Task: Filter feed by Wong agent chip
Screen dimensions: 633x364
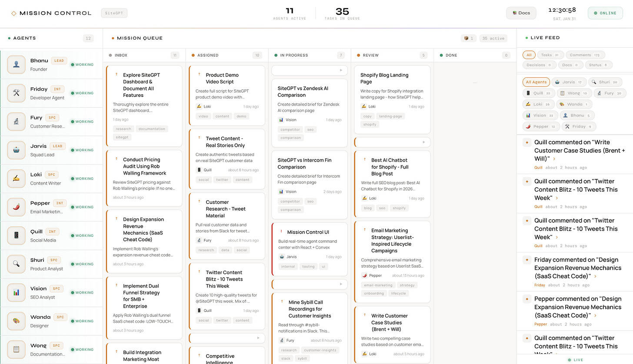Action: coord(574,93)
